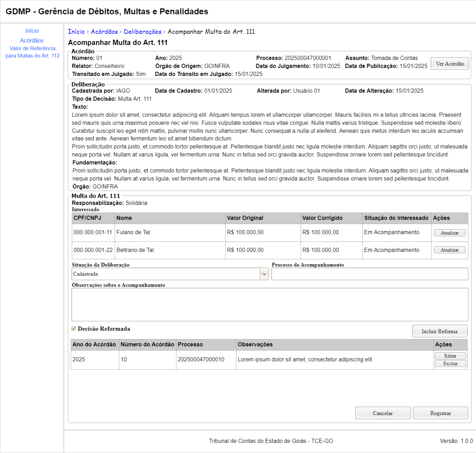
Task: Go back to Deliberações via breadcrumb
Action: click(143, 32)
